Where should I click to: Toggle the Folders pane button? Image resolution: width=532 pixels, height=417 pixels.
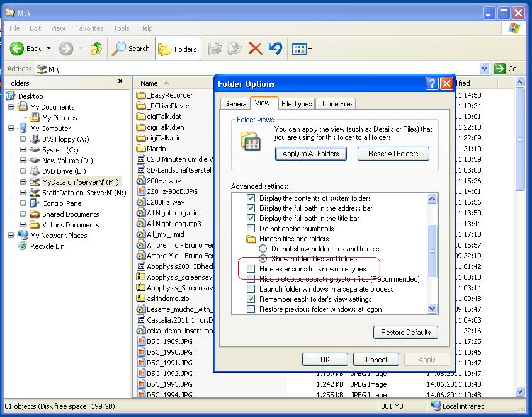(x=178, y=49)
